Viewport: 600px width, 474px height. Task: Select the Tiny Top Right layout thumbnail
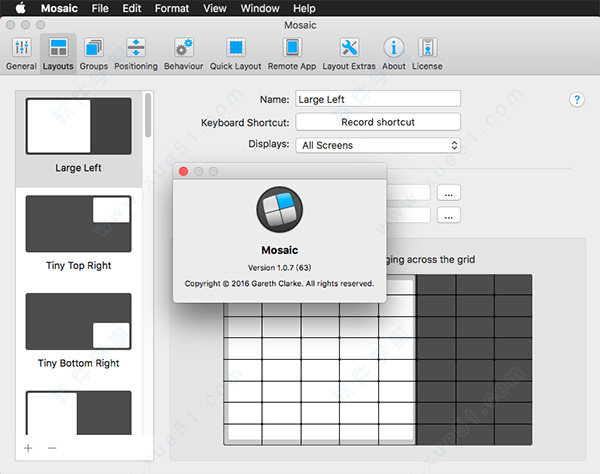click(79, 224)
